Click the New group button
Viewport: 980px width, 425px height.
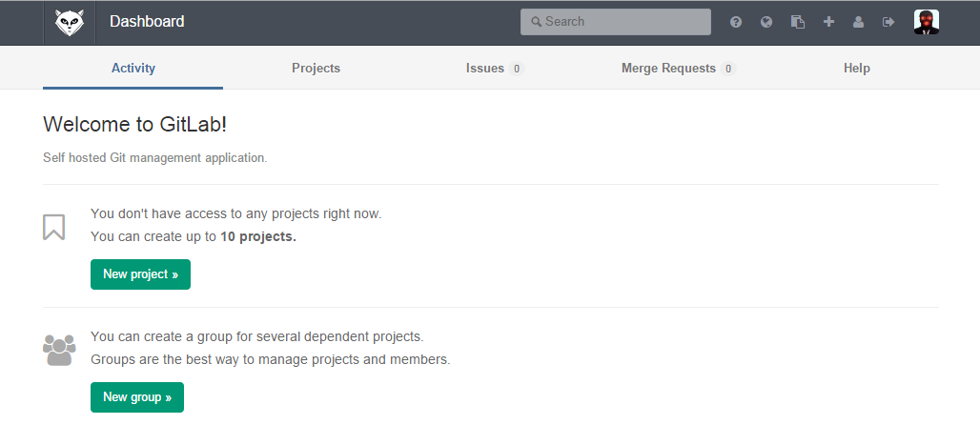click(137, 397)
